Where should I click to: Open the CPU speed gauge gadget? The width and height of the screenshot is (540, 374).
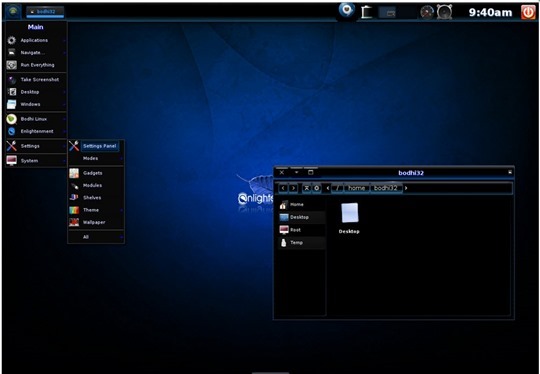(427, 13)
